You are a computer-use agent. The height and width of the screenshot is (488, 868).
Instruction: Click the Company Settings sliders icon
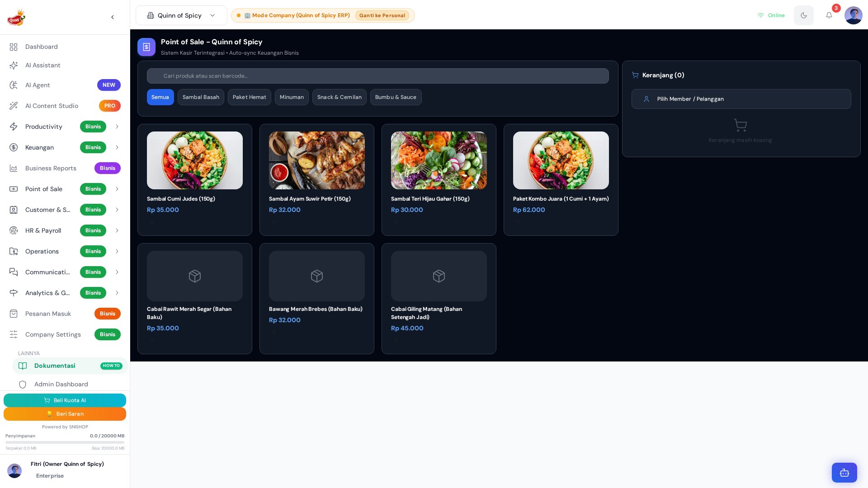[14, 334]
